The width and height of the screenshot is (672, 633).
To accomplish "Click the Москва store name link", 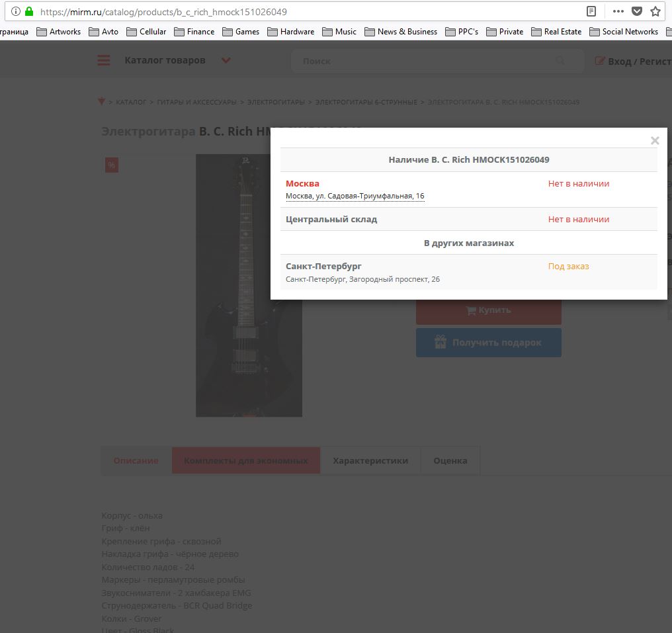I will [302, 183].
